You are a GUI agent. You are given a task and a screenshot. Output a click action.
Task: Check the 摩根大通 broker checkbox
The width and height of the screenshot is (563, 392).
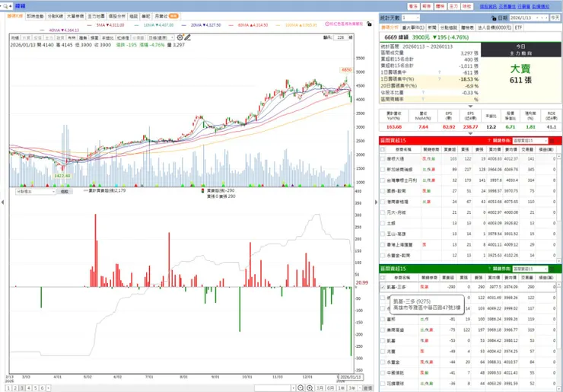click(x=383, y=158)
